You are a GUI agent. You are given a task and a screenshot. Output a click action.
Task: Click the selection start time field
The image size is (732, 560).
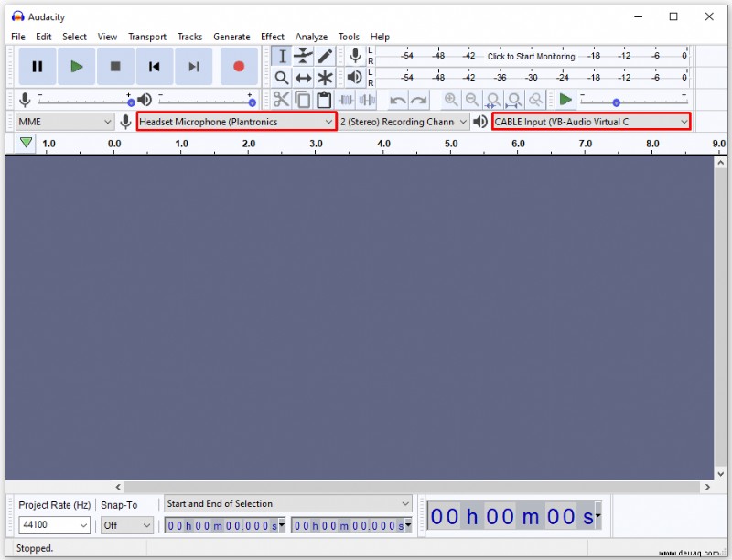(x=224, y=525)
